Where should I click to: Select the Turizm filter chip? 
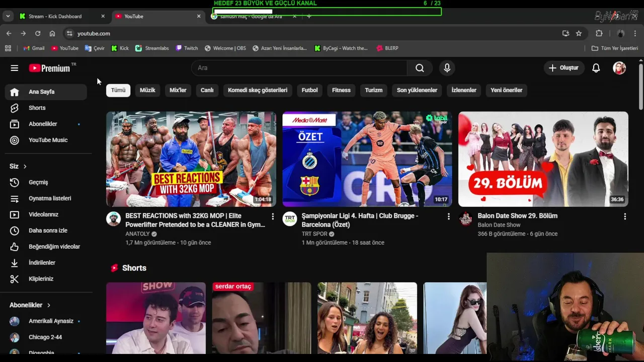pyautogui.click(x=374, y=90)
